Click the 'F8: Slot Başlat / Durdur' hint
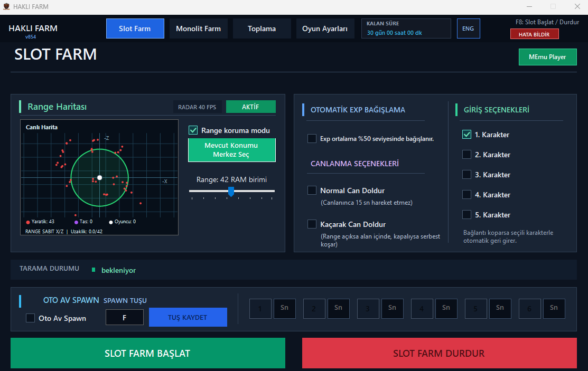 (x=547, y=22)
